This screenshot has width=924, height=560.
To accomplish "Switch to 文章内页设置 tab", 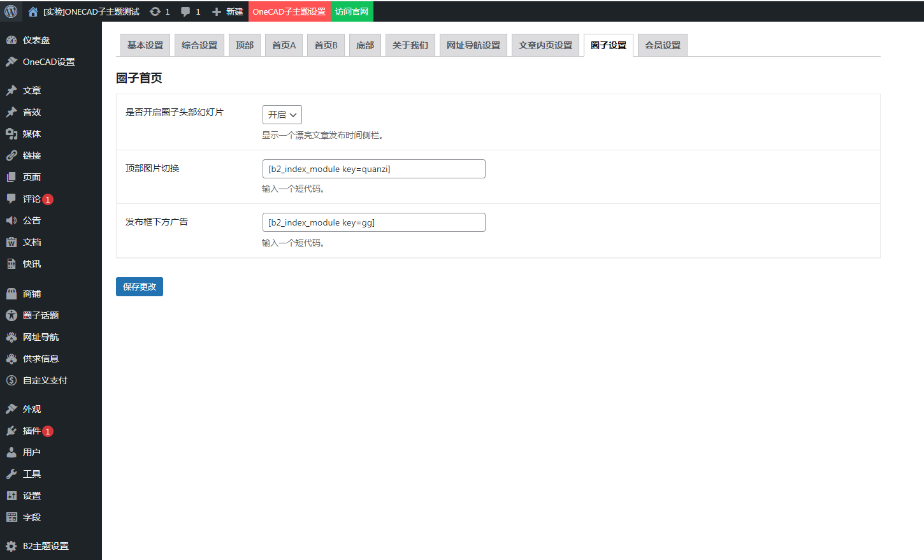I will [545, 45].
